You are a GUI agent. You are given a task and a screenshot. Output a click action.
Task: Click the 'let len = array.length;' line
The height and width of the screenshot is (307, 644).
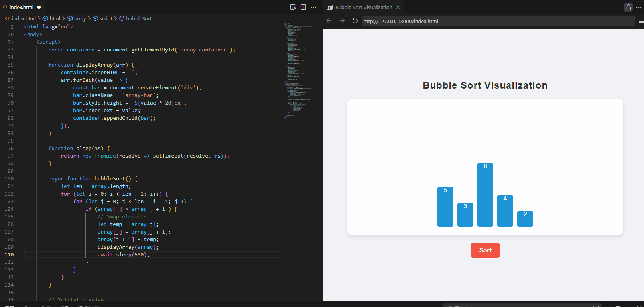point(96,186)
